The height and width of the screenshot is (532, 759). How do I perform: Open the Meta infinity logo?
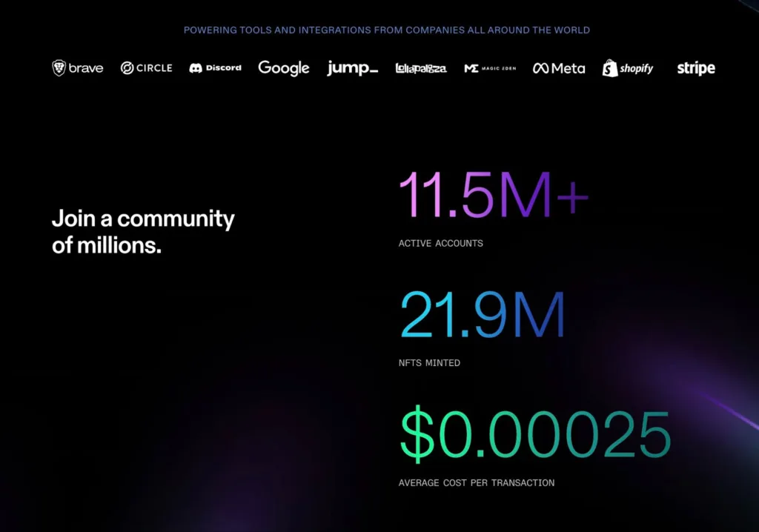540,68
